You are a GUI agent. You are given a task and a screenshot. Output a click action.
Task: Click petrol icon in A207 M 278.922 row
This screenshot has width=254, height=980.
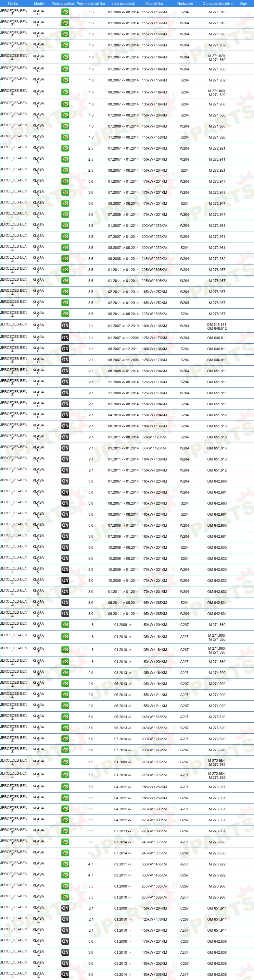tap(65, 864)
